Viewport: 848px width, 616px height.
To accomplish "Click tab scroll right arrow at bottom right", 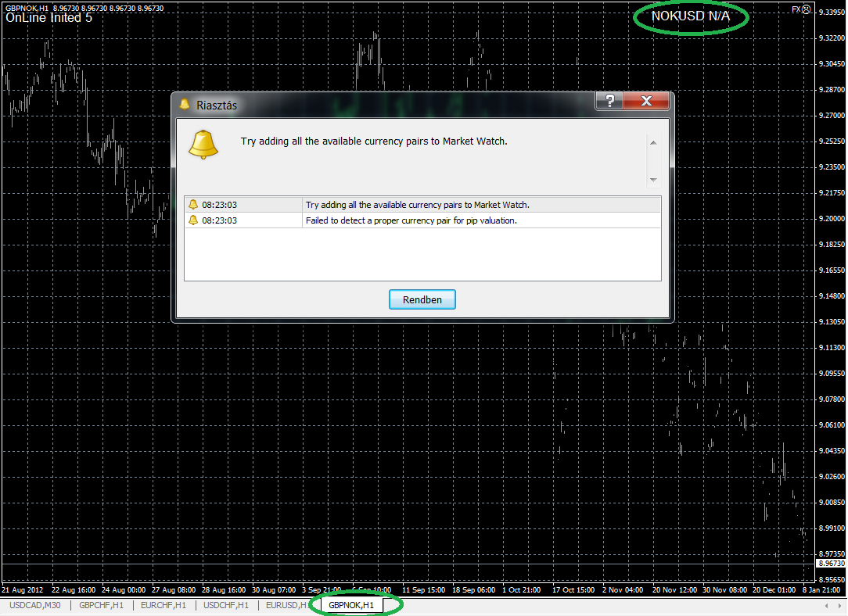I will pos(840,606).
